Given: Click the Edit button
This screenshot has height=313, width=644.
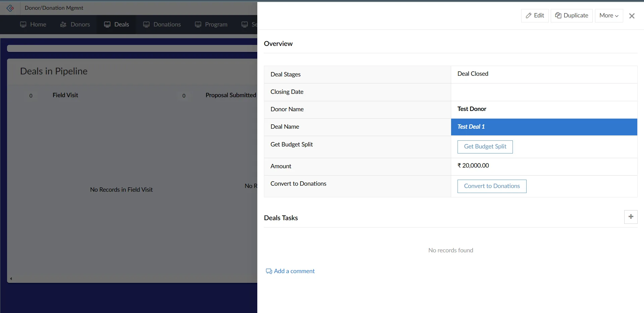Looking at the screenshot, I should pos(535,15).
